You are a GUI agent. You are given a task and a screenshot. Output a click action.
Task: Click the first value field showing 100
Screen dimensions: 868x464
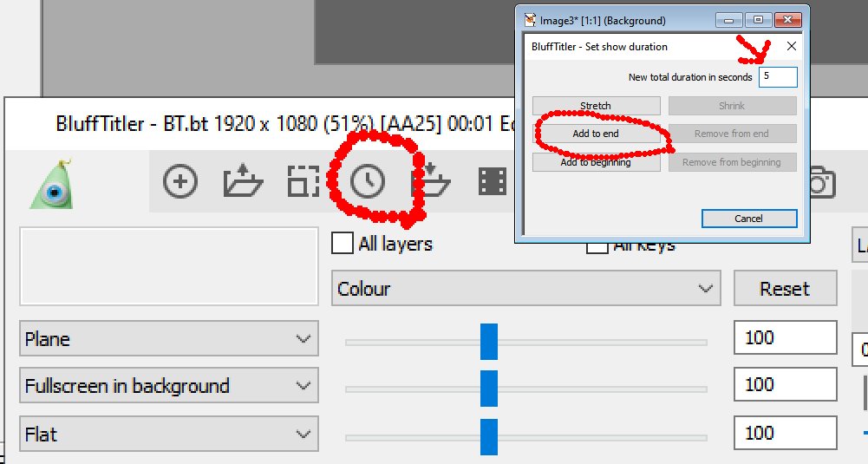[785, 337]
